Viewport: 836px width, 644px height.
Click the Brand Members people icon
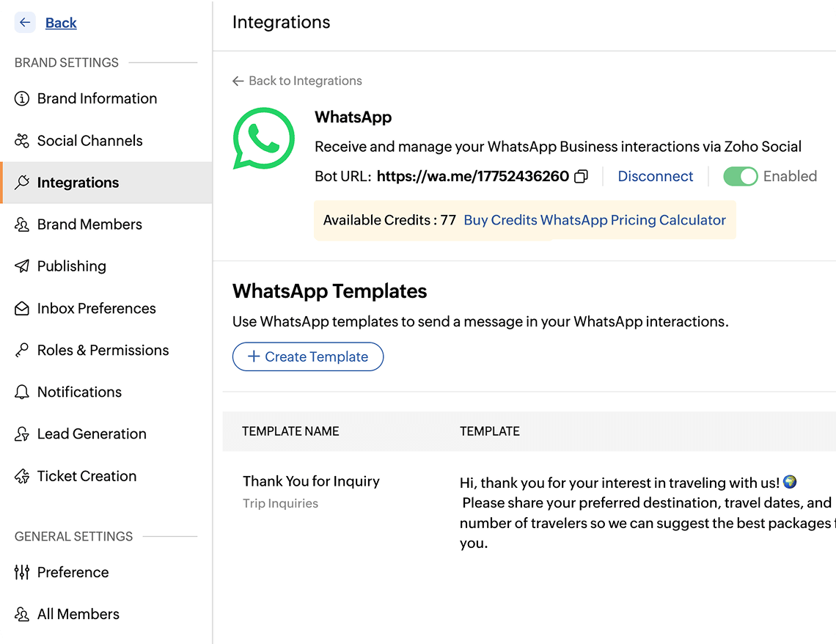click(x=22, y=224)
